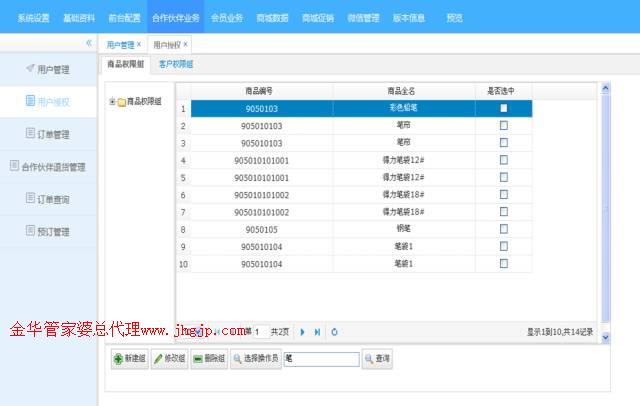Collapse the left sidebar with double-arrow icon
Image resolution: width=640 pixels, height=406 pixels.
[x=89, y=43]
